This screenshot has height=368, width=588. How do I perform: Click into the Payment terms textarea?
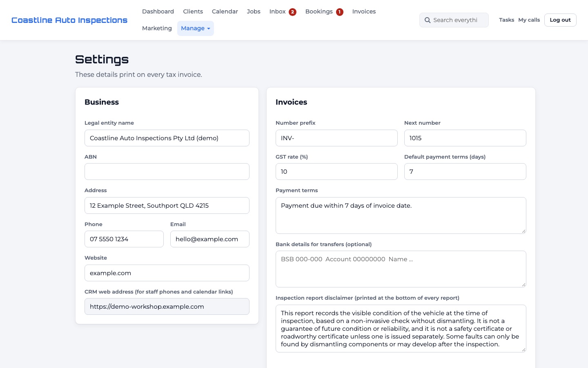point(401,215)
